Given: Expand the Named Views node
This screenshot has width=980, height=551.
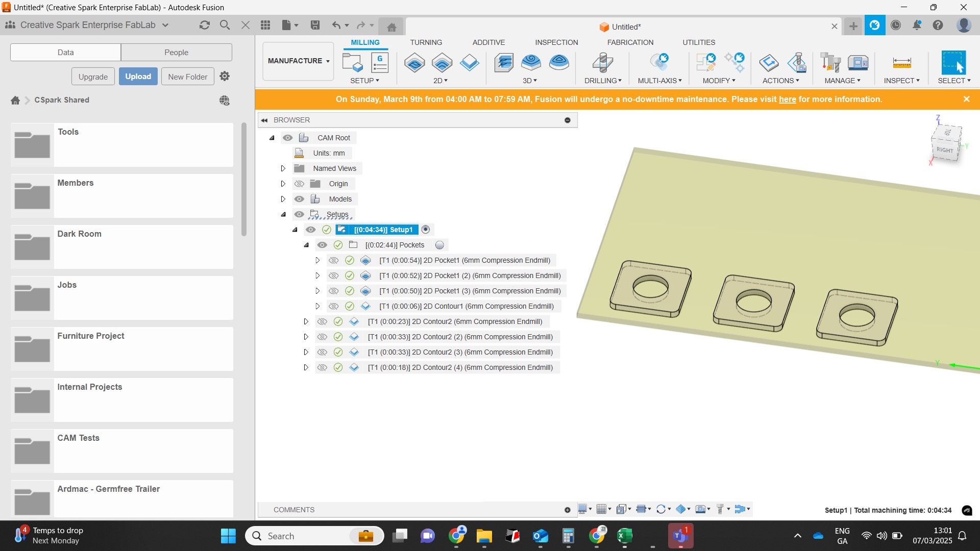Looking at the screenshot, I should 283,168.
